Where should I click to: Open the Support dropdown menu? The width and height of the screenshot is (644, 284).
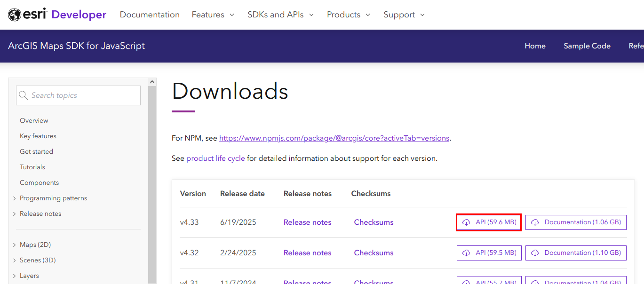click(x=404, y=15)
